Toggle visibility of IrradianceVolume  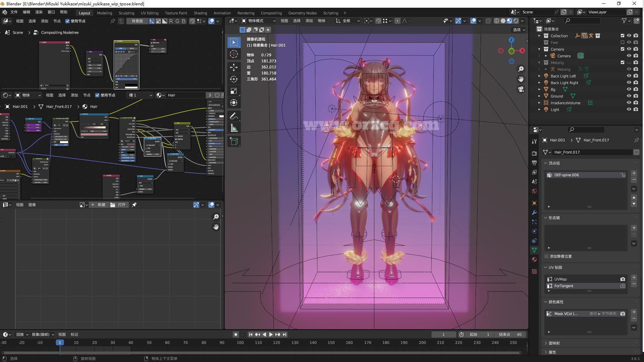pyautogui.click(x=629, y=103)
